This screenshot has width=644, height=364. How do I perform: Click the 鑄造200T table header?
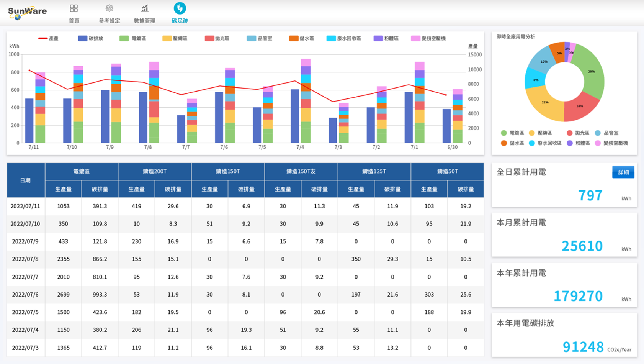(x=155, y=171)
